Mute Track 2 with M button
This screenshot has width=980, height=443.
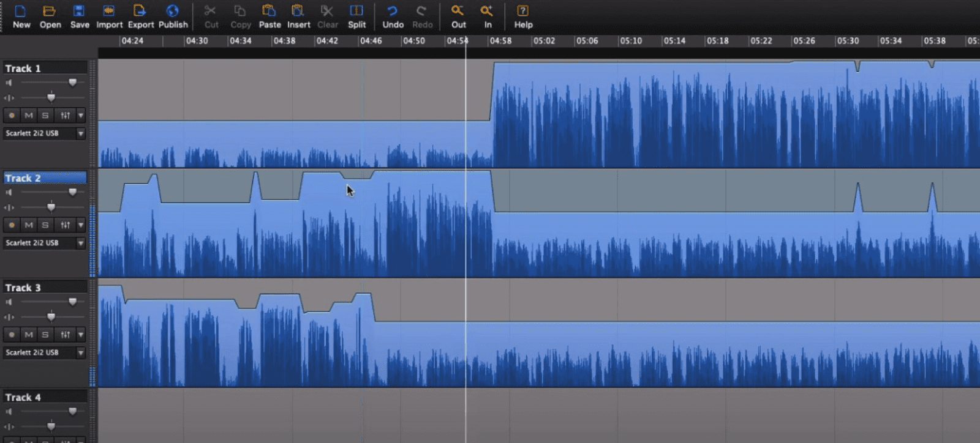(x=28, y=225)
